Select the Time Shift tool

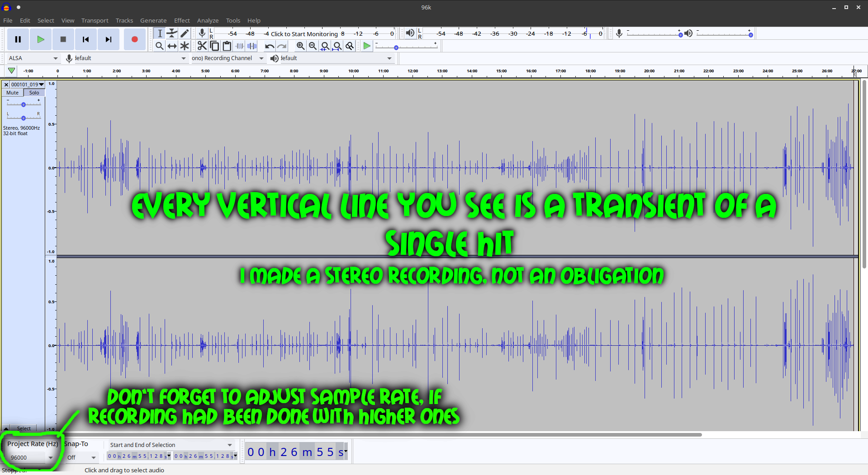click(172, 46)
